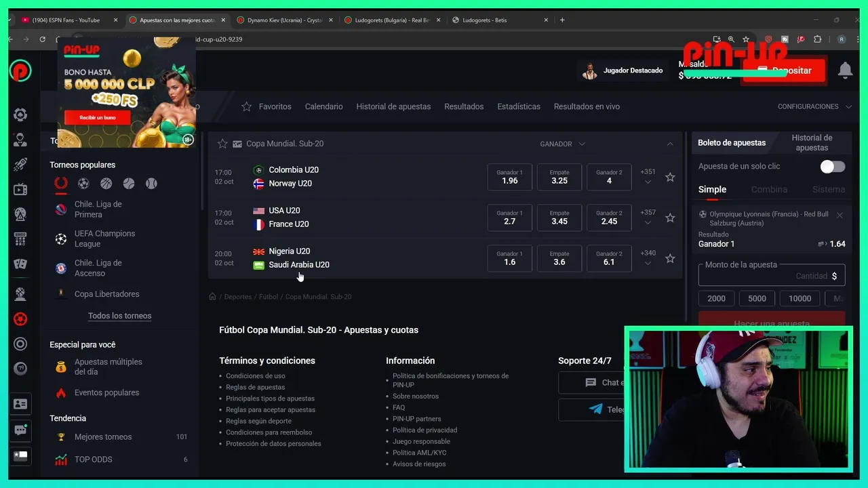The width and height of the screenshot is (868, 488).
Task: Favorite the Nigeria U20 vs Saudi Arabia U20 match
Action: 670,258
